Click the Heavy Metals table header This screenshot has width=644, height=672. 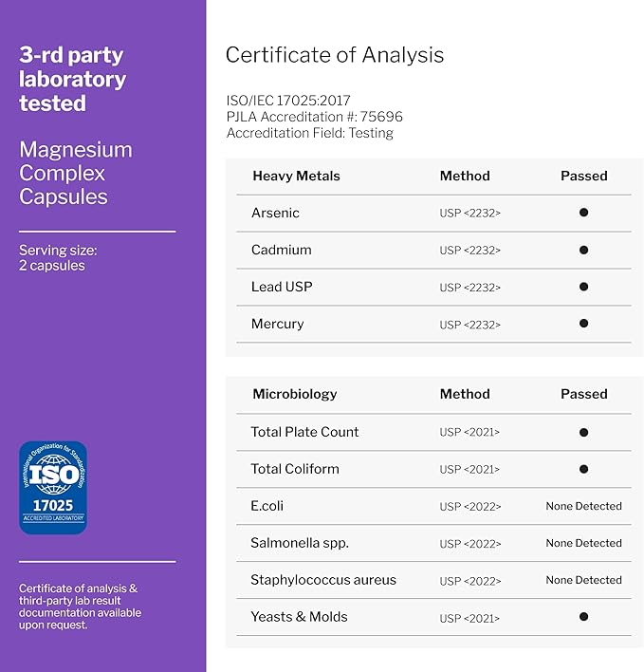[296, 176]
